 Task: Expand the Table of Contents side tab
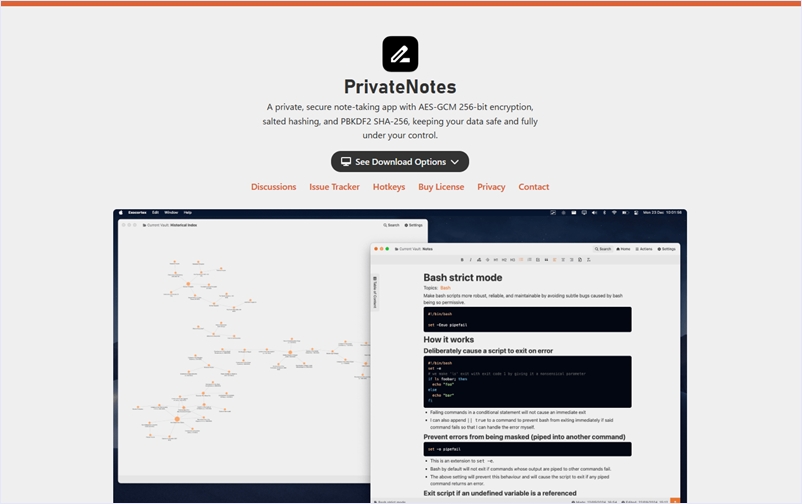point(375,292)
